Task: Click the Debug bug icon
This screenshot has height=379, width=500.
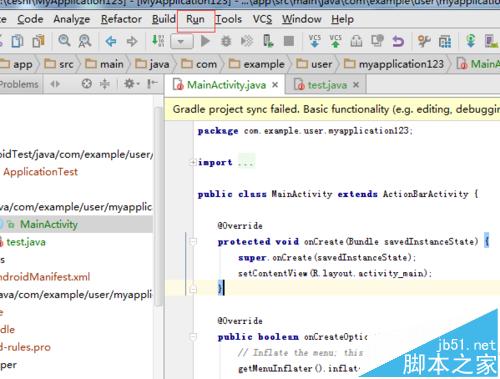Action: coord(226,41)
